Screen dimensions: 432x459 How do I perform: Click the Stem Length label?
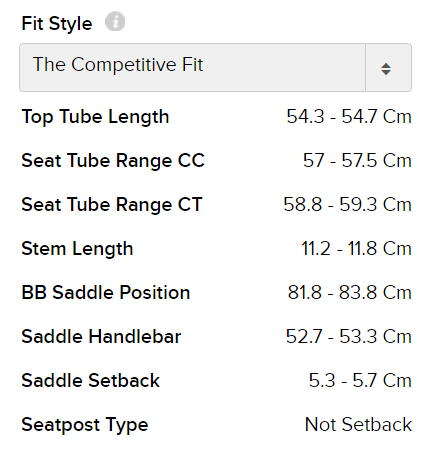[x=77, y=249]
